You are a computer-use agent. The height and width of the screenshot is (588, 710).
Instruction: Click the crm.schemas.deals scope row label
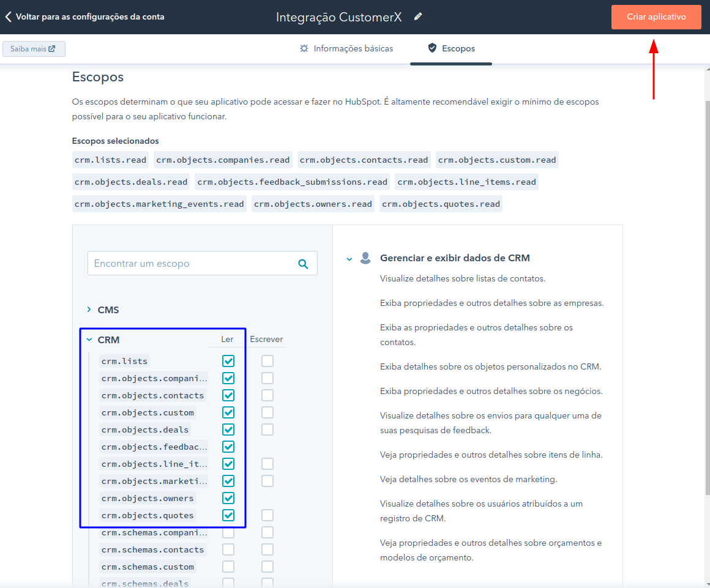(x=145, y=584)
